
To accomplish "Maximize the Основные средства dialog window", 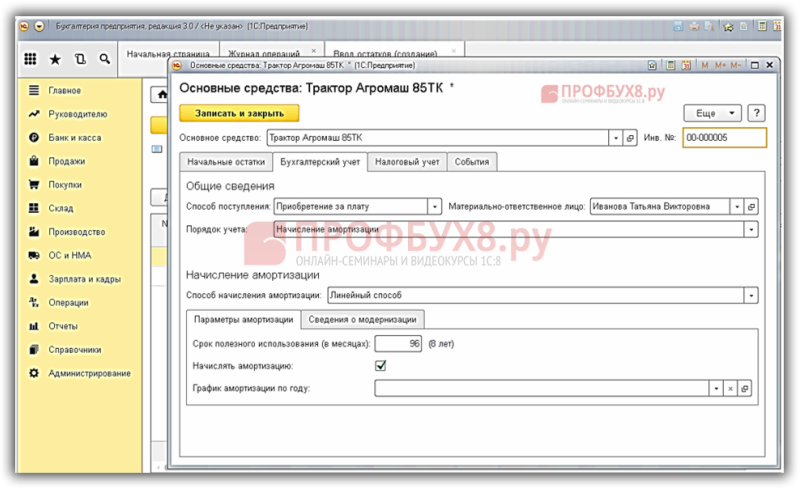I will click(x=755, y=65).
